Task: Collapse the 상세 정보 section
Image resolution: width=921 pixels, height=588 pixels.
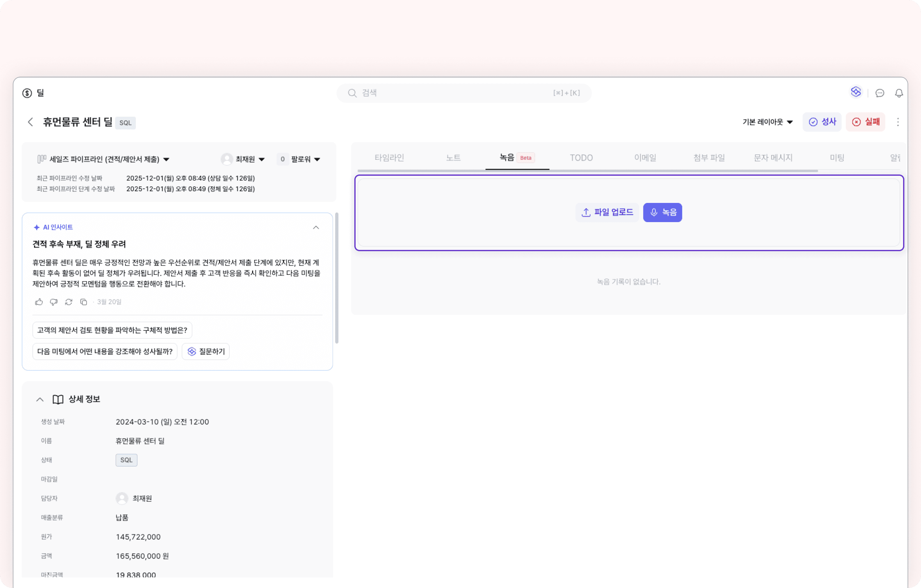Action: pos(40,399)
